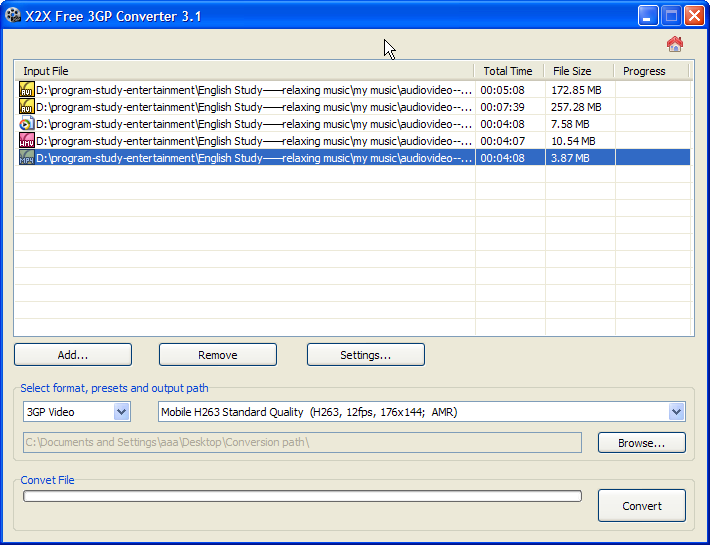Click the Convet File progress bar
The image size is (710, 545).
click(x=302, y=496)
